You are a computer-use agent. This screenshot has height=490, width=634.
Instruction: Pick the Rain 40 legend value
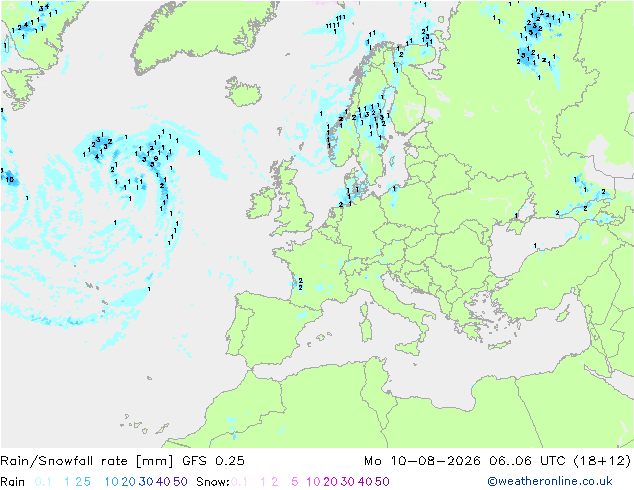point(163,482)
